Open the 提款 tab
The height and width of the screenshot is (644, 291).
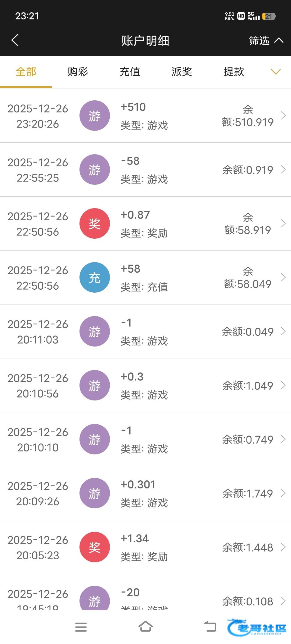pyautogui.click(x=234, y=72)
